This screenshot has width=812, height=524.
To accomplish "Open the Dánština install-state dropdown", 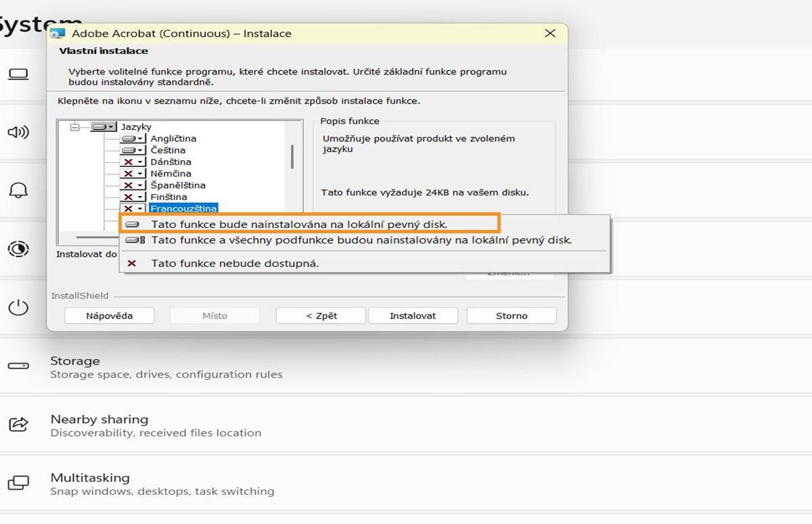I will [133, 162].
